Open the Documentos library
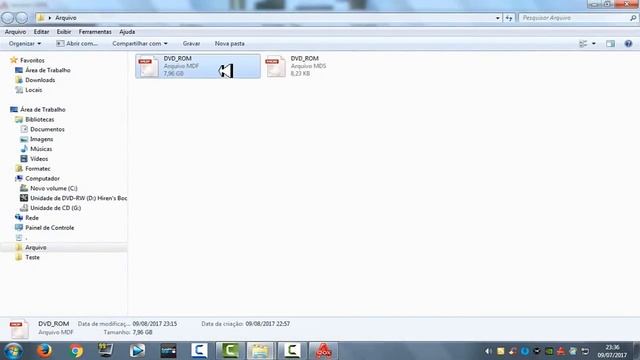The height and width of the screenshot is (360, 640). pyautogui.click(x=42, y=129)
